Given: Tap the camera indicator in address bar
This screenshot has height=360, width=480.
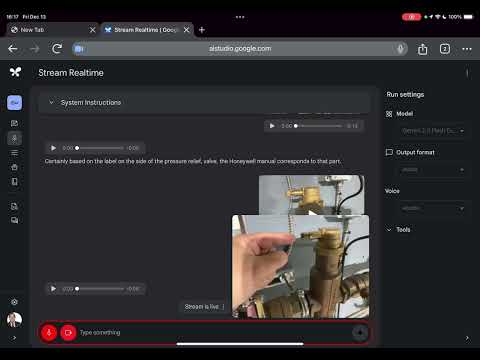Looking at the screenshot, I should pos(79,49).
